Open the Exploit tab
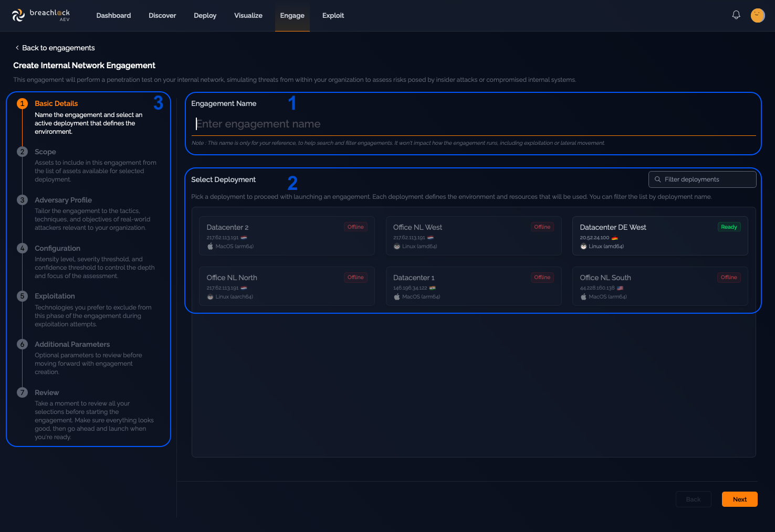 [333, 15]
